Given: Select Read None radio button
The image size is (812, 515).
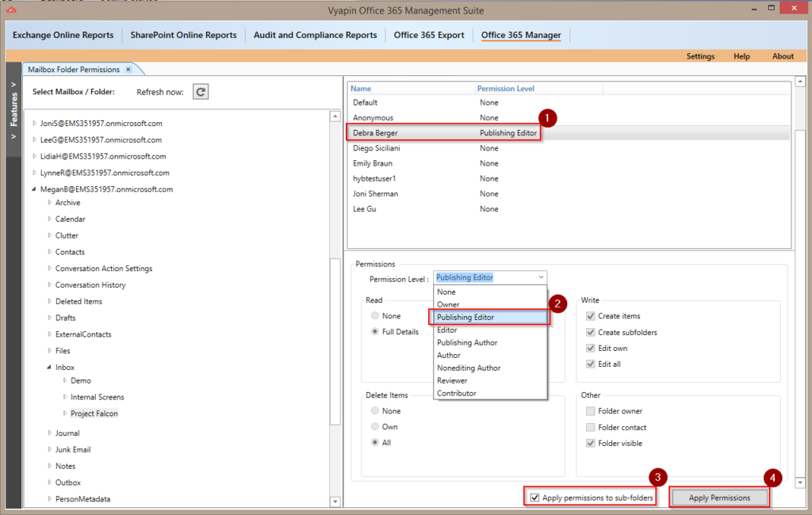Looking at the screenshot, I should pyautogui.click(x=375, y=315).
